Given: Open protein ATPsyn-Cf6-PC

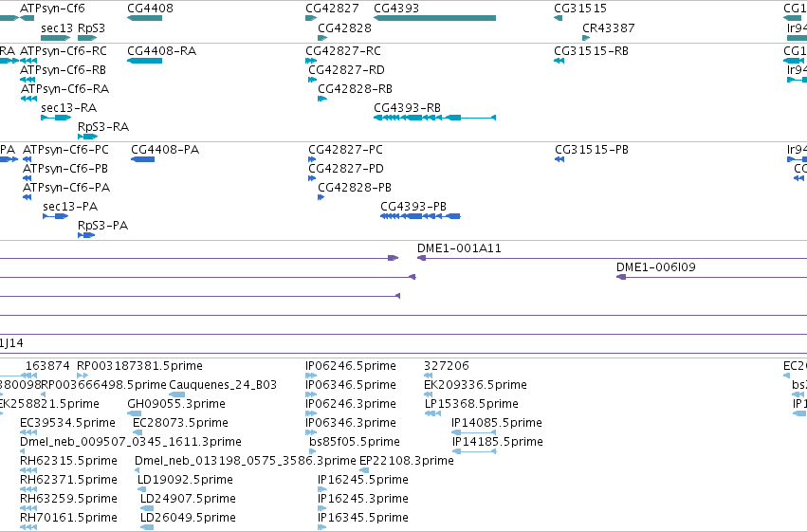Looking at the screenshot, I should [x=65, y=150].
